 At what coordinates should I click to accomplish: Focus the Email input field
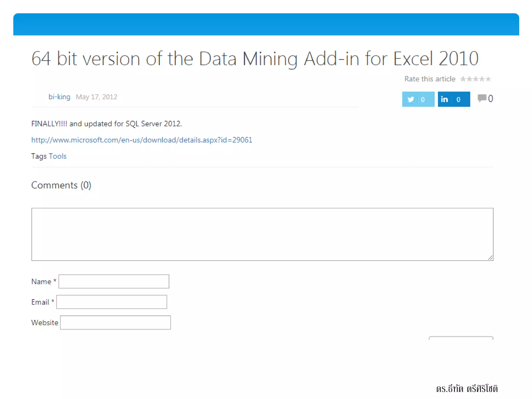112,302
